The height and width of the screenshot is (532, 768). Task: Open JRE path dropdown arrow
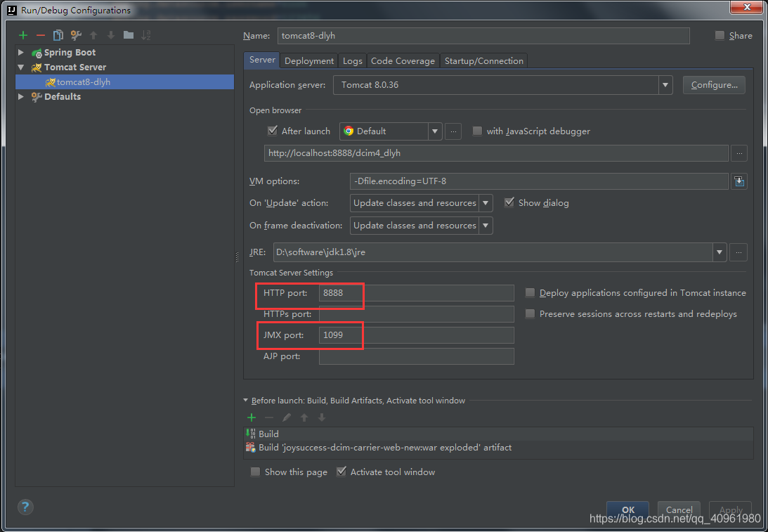click(x=720, y=252)
